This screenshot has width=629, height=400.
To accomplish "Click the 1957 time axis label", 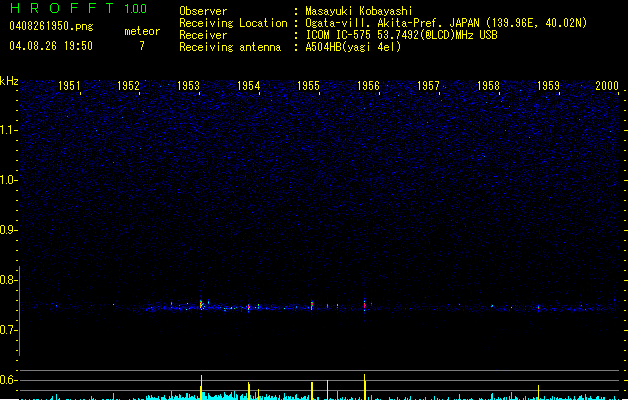I will (428, 86).
